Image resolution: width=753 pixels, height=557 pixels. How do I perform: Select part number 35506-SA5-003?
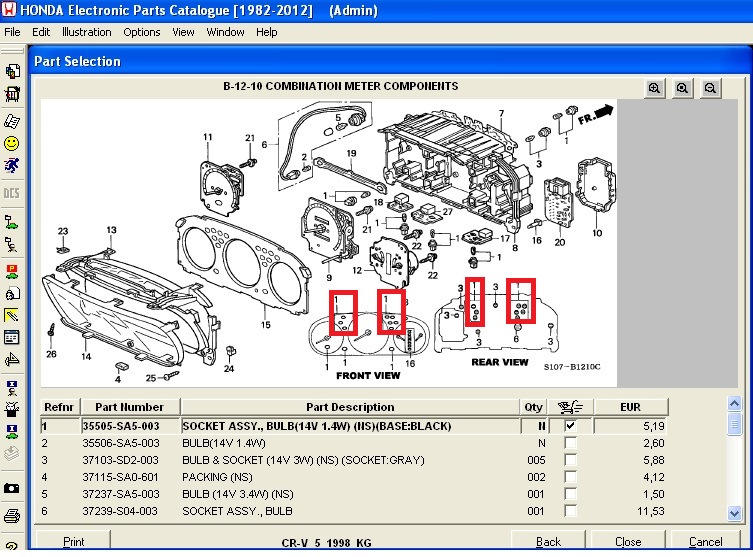click(x=121, y=443)
